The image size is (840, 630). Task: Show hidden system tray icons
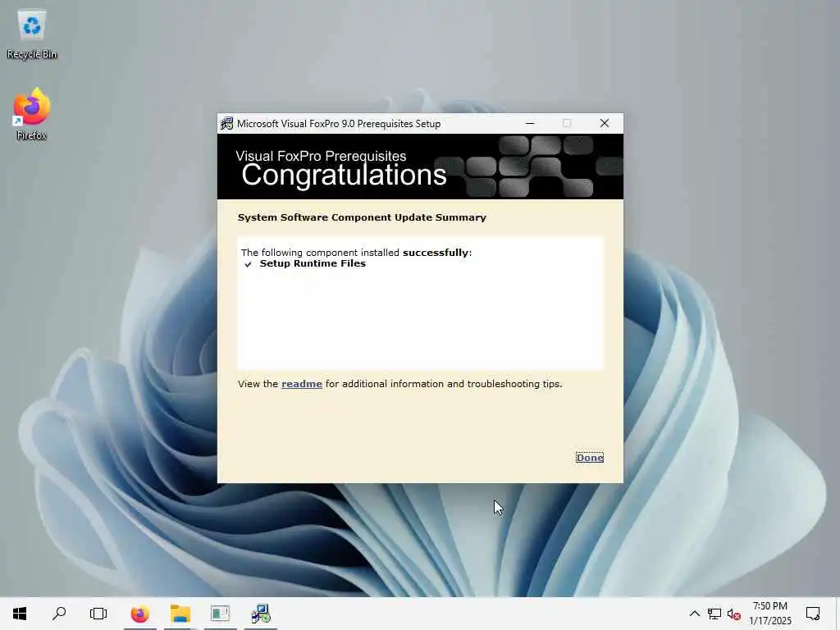(x=694, y=614)
